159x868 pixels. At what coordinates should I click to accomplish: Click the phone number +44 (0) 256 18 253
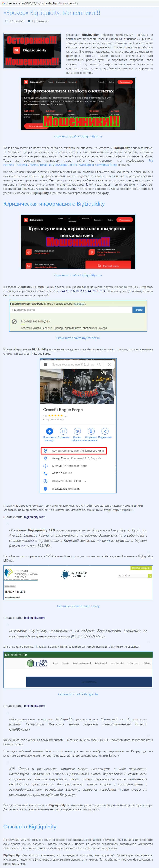72,291
